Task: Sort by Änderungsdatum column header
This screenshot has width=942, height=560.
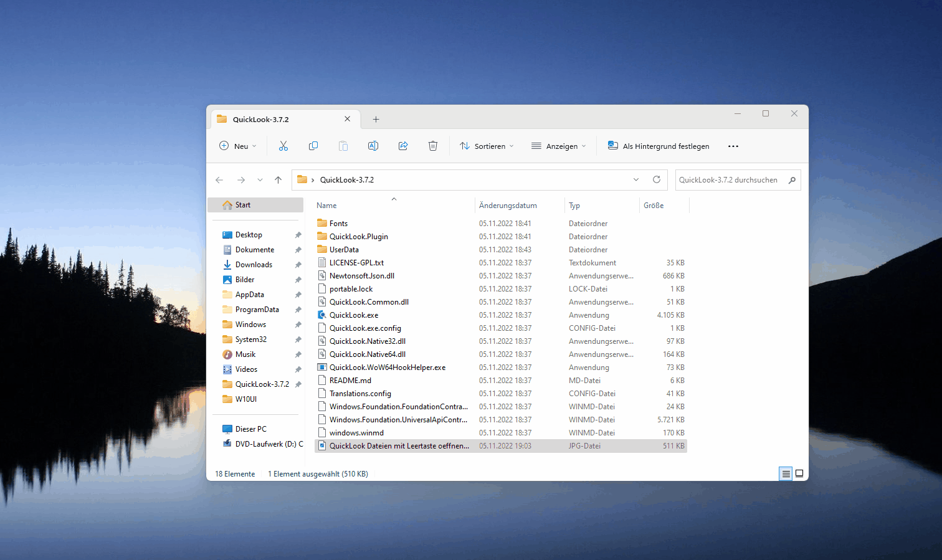Action: [x=508, y=206]
